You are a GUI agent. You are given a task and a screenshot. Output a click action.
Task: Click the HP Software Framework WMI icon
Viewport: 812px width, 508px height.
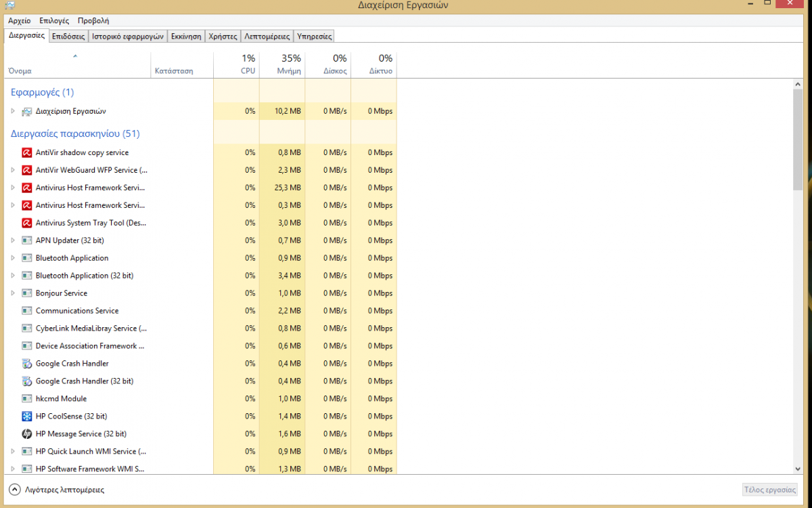pyautogui.click(x=27, y=469)
